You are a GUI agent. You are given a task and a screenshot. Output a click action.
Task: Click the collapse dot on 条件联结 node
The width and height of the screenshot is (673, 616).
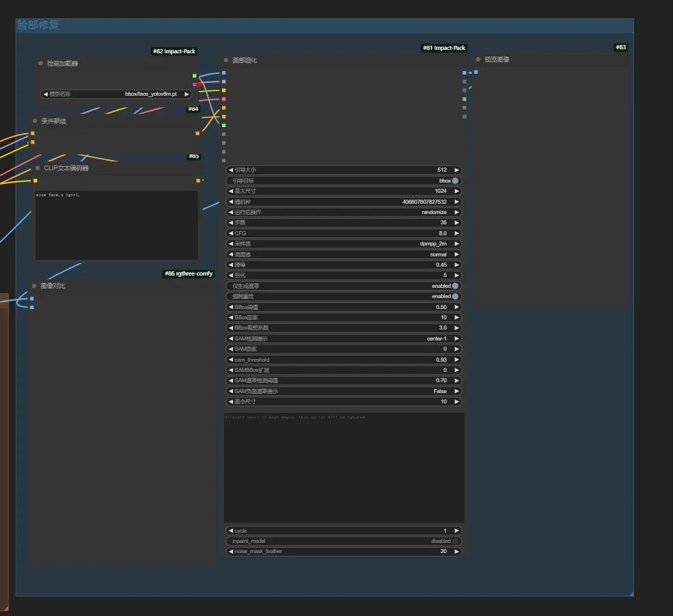pyautogui.click(x=35, y=120)
